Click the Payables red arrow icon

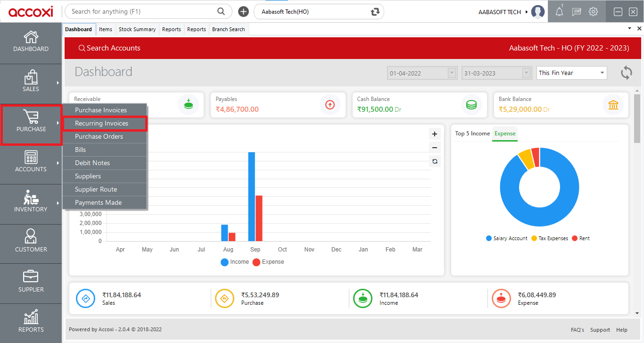click(330, 105)
